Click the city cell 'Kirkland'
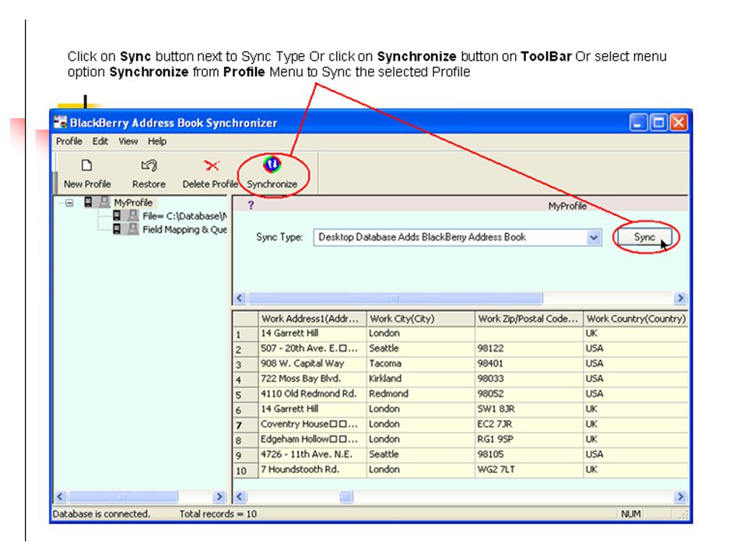This screenshot has height=560, width=747. click(421, 379)
